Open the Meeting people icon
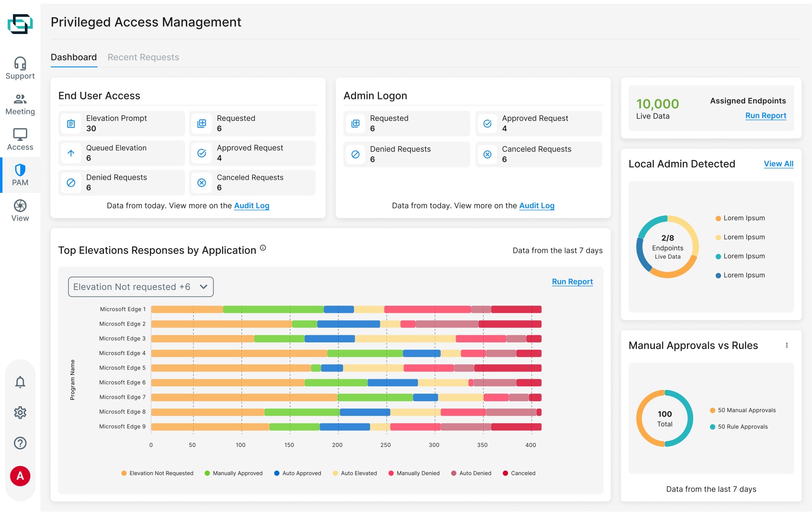Screen dimensions: 812x518 (20, 99)
